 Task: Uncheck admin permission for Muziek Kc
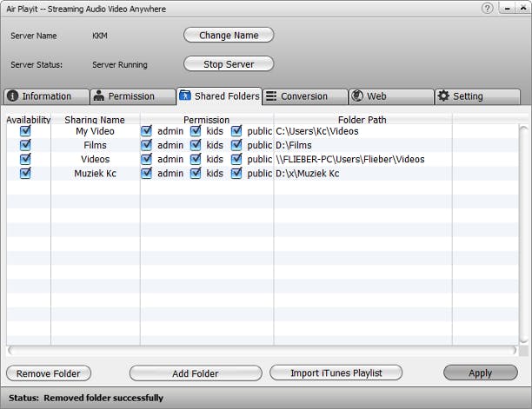(x=146, y=173)
